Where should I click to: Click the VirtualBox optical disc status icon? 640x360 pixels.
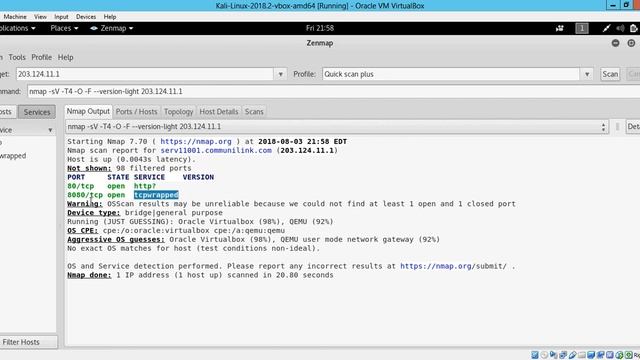(544, 355)
